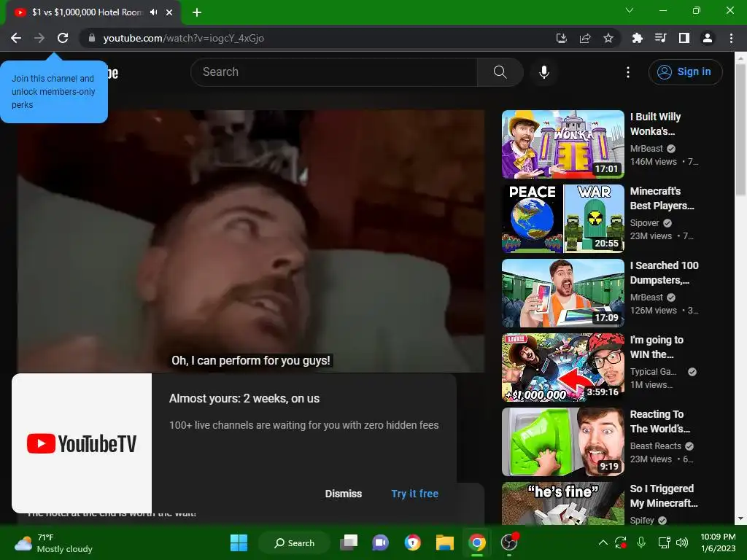Open I'm going to WIN the live video
Screen dimensions: 747x560
point(657,346)
